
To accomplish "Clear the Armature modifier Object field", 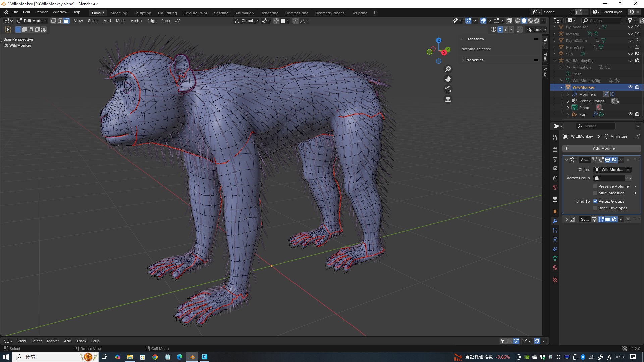I will pos(628,170).
